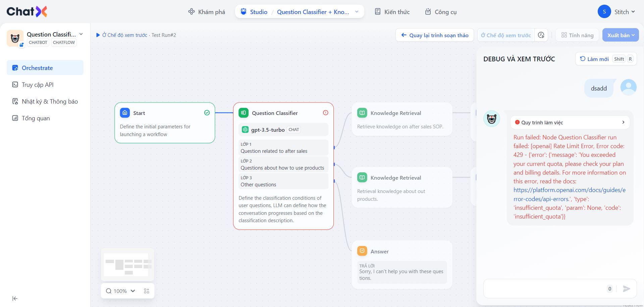Click the ChatX logo

click(x=27, y=12)
